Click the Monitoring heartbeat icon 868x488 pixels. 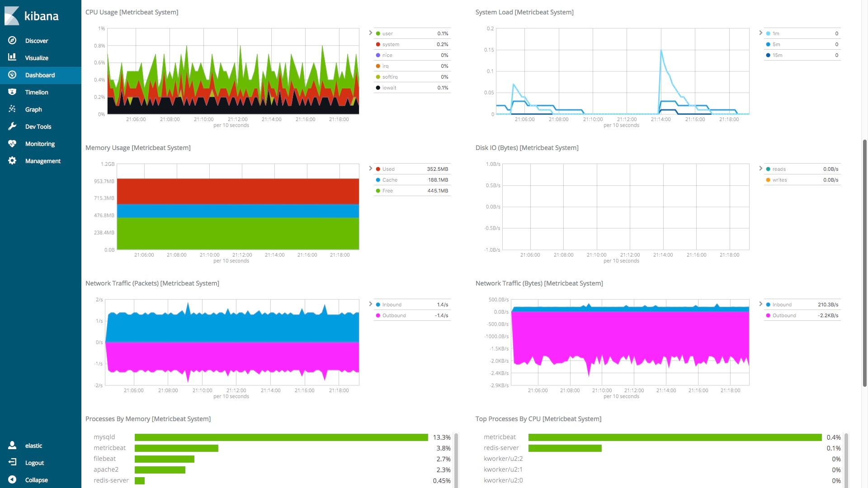12,143
